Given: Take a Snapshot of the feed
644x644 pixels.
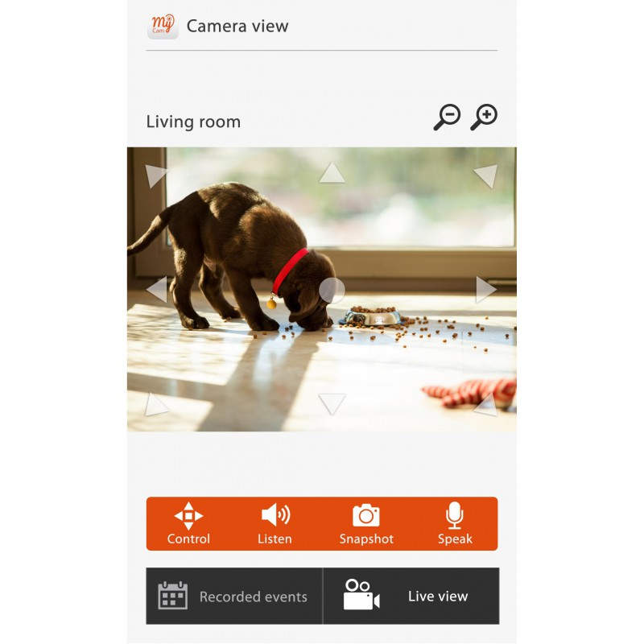Looking at the screenshot, I should tap(366, 524).
